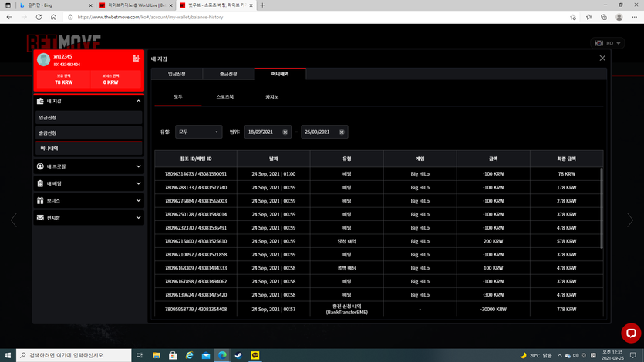The width and height of the screenshot is (644, 362).
Task: Click the balance refresh icon beside xn12345
Action: (137, 59)
